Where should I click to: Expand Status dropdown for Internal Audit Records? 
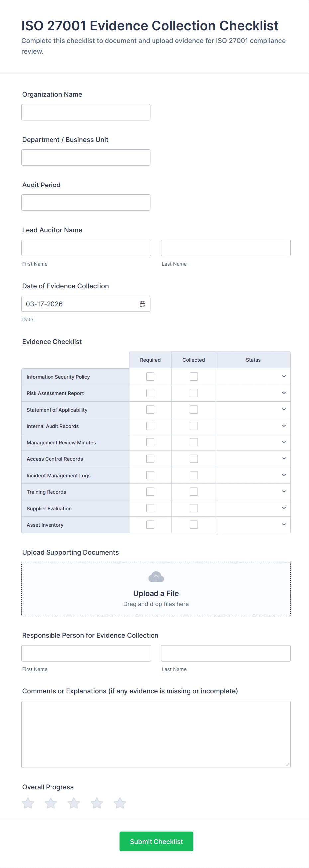253,426
